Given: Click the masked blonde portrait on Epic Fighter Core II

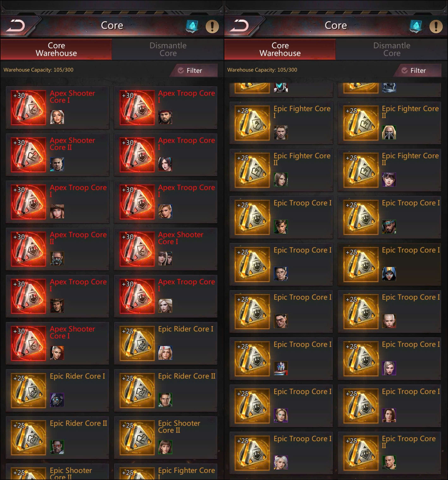Looking at the screenshot, I should coord(389,132).
